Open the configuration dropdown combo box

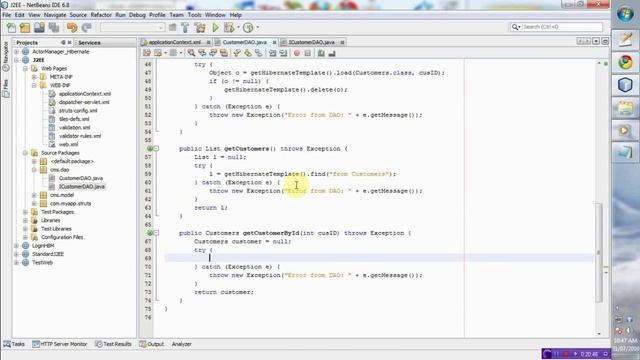132,27
